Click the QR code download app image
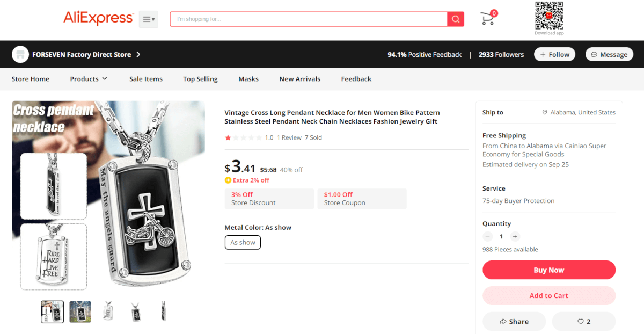The height and width of the screenshot is (334, 644). 549,16
